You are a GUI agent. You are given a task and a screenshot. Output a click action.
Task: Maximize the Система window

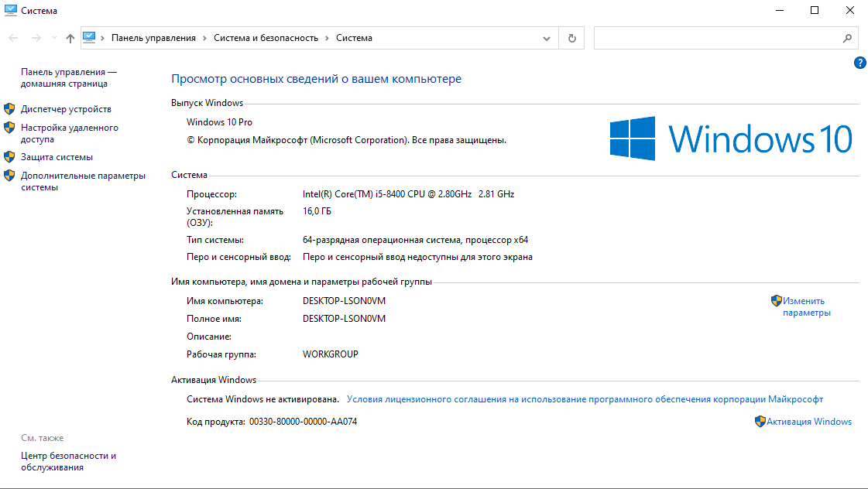815,11
